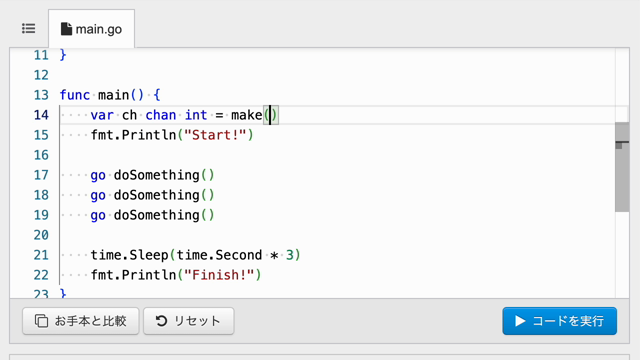Open the file list hamburger icon

[x=29, y=29]
